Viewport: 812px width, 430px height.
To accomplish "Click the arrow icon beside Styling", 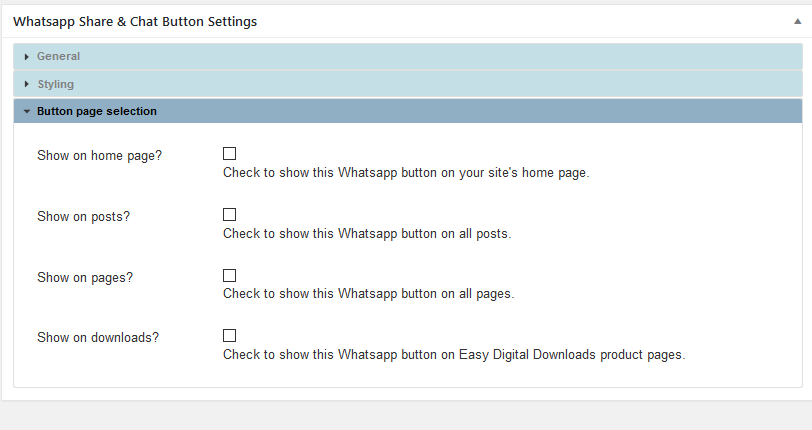I will click(x=27, y=85).
